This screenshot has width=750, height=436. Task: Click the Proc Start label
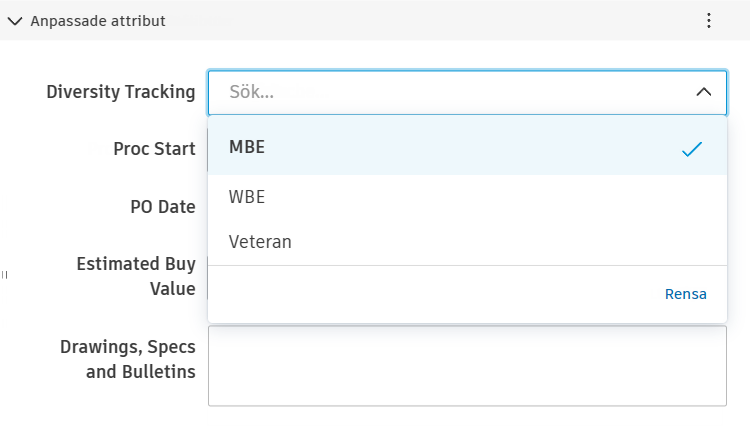click(154, 149)
